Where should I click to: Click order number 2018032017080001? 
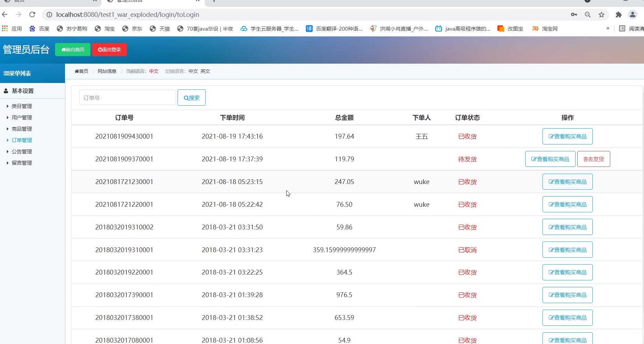(x=124, y=340)
